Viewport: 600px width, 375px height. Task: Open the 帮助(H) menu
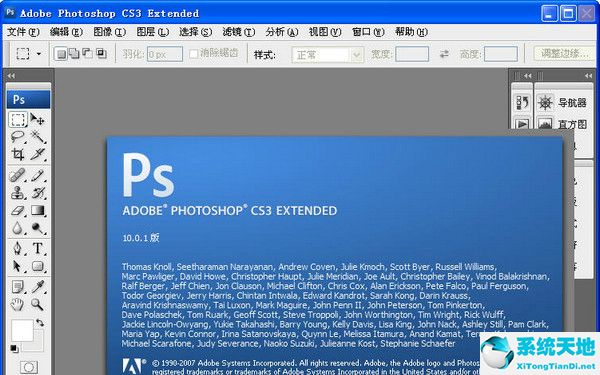pos(411,32)
